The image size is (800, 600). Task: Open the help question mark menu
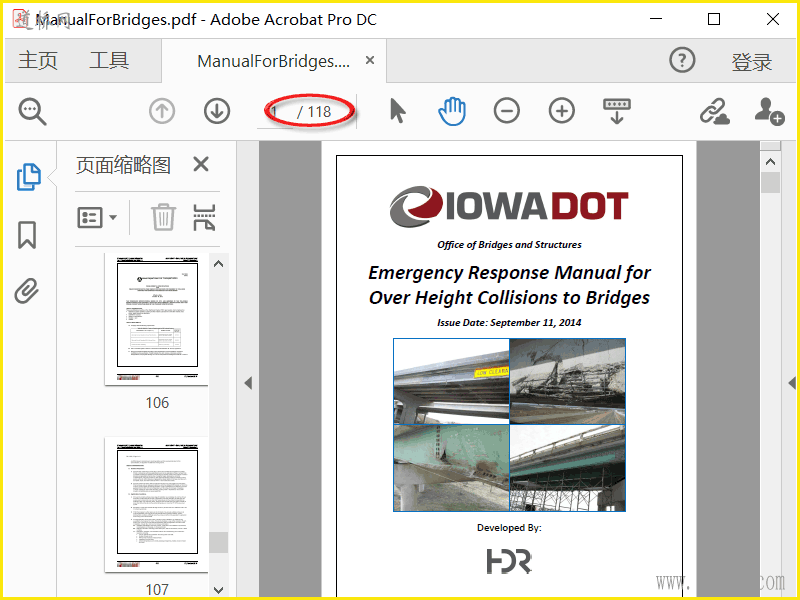[682, 60]
